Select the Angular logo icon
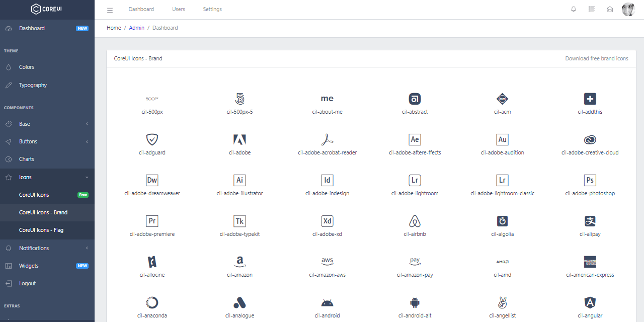 [590, 302]
